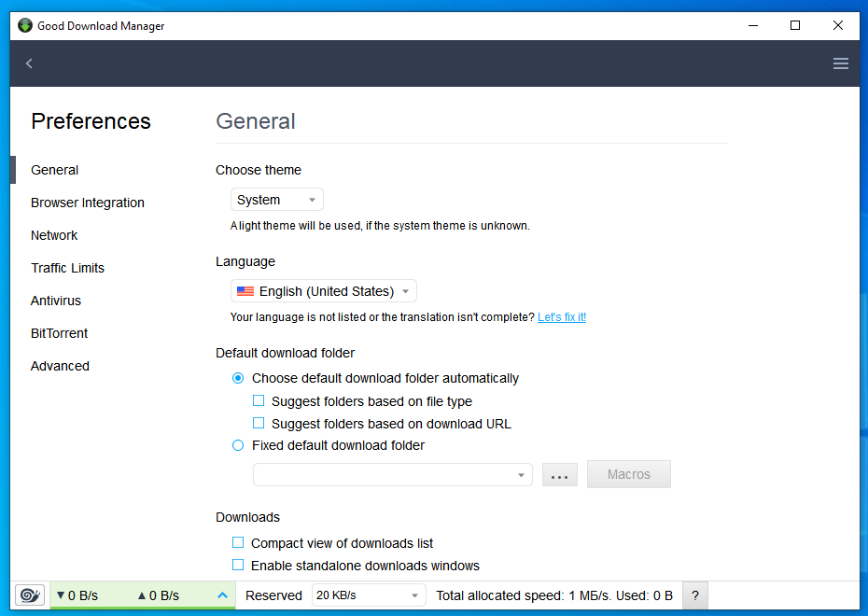Image resolution: width=868 pixels, height=616 pixels.
Task: Open the hamburger menu
Action: pos(840,63)
